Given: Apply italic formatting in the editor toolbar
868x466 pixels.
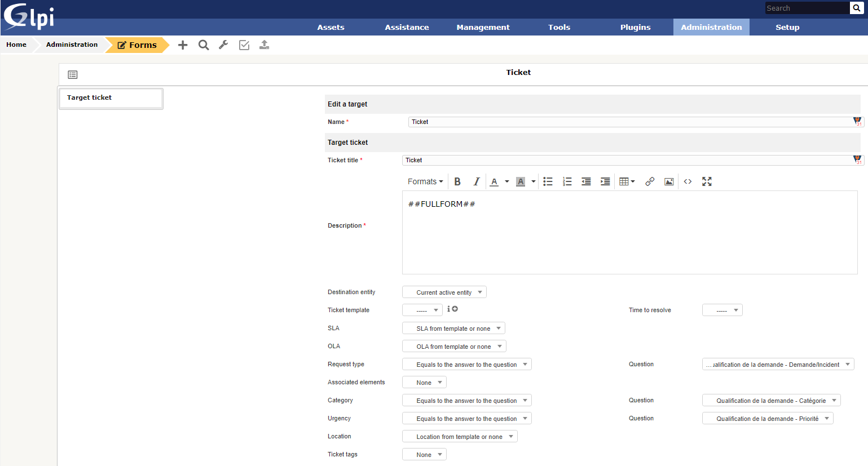Looking at the screenshot, I should 476,181.
